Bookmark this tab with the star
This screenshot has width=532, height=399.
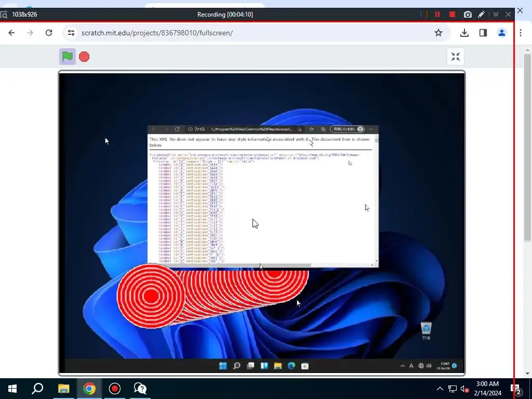click(x=438, y=33)
